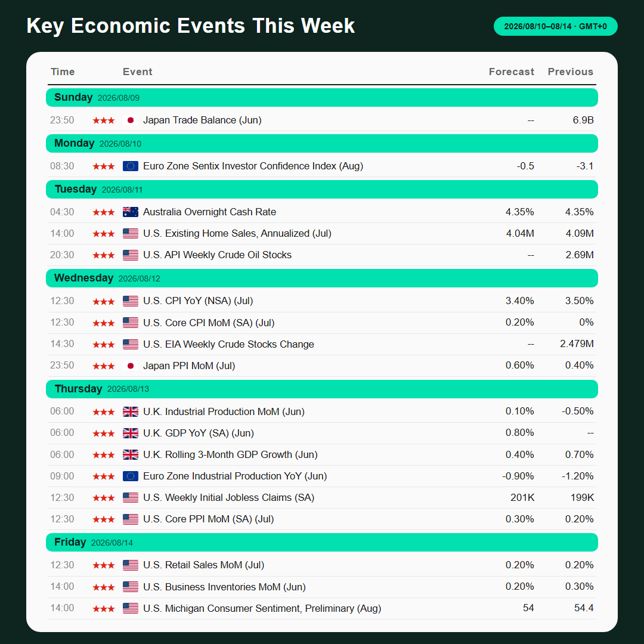Select the Friday 2026/08/14 section header
644x644 pixels.
pyautogui.click(x=322, y=543)
